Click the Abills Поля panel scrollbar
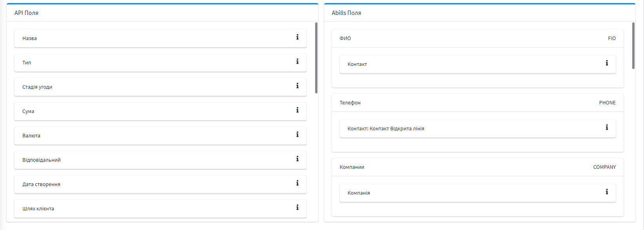The height and width of the screenshot is (230, 644). coord(633,46)
